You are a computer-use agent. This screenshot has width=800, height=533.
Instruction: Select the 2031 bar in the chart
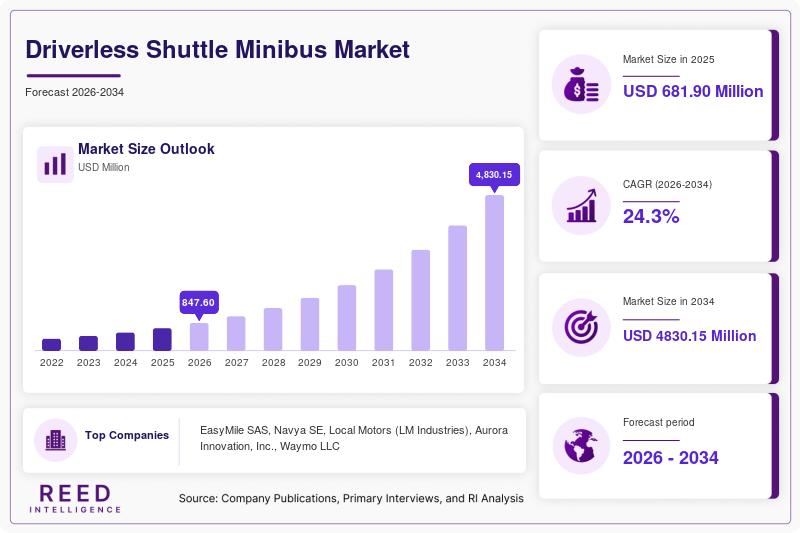pyautogui.click(x=384, y=310)
